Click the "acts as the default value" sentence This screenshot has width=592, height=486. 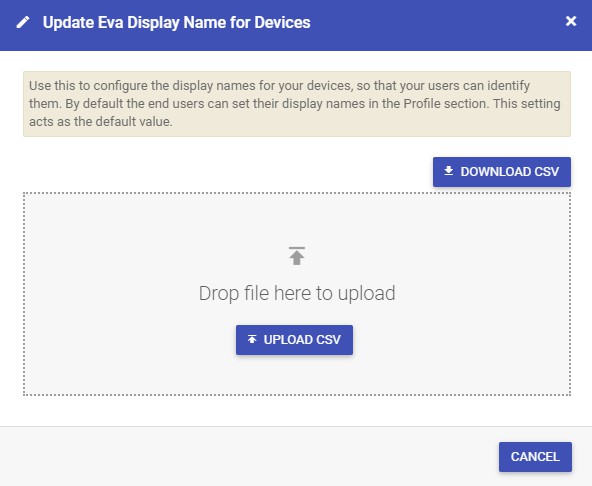(x=101, y=122)
